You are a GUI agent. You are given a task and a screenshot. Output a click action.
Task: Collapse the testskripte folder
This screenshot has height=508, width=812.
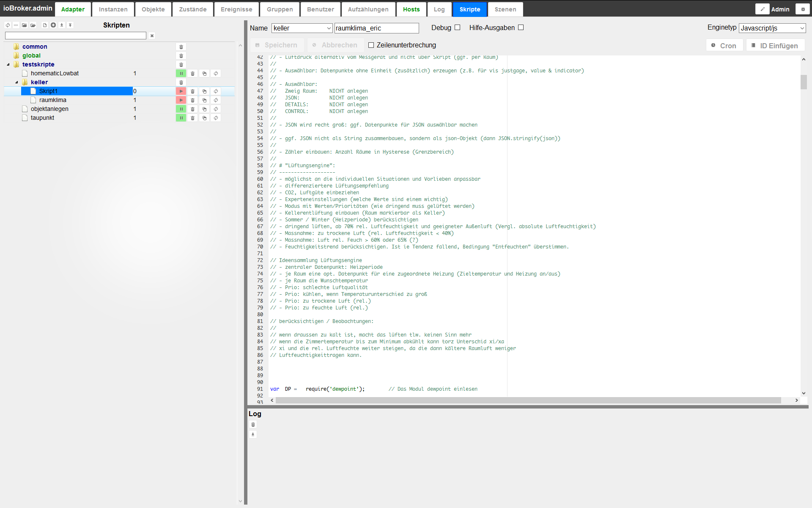click(x=8, y=64)
